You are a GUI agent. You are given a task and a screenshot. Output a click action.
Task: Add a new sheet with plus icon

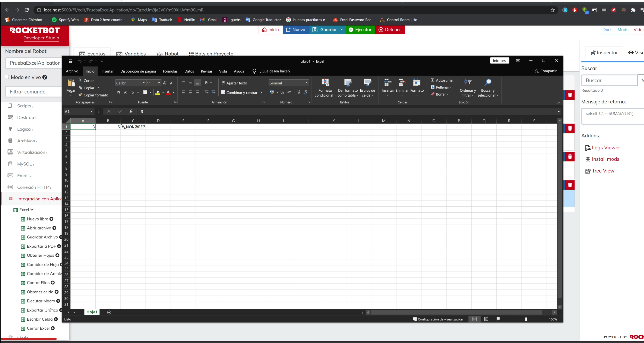click(x=109, y=312)
